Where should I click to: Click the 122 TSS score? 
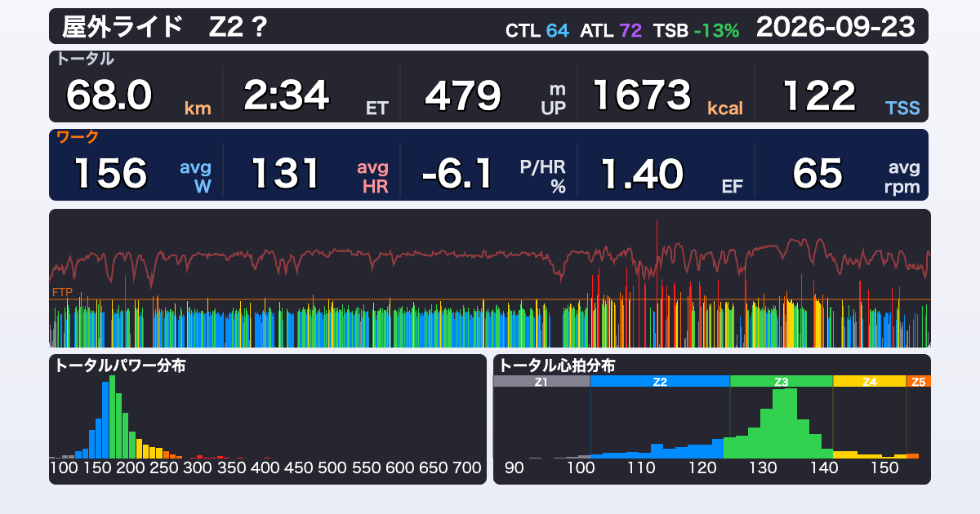(851, 96)
